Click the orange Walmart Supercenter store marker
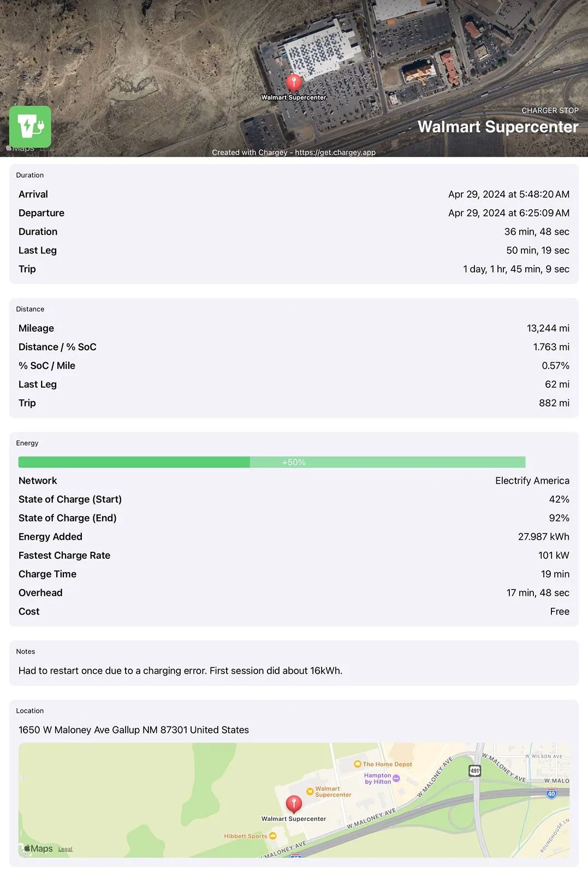Screen dimensions: 588x874 tap(310, 791)
